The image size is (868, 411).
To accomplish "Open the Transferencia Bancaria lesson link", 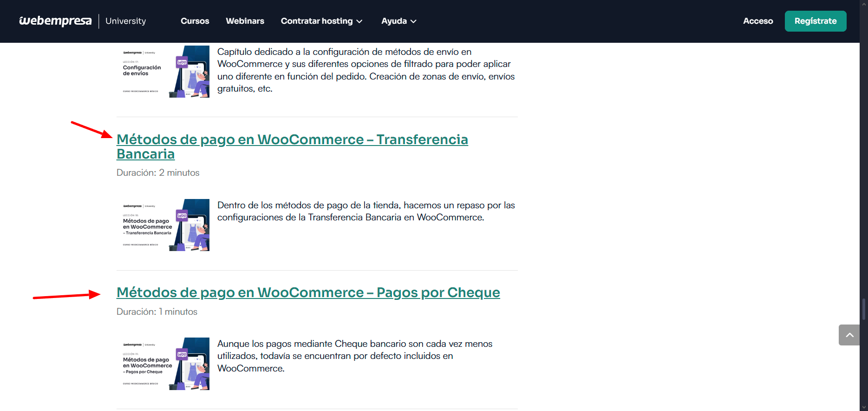I will (x=292, y=146).
